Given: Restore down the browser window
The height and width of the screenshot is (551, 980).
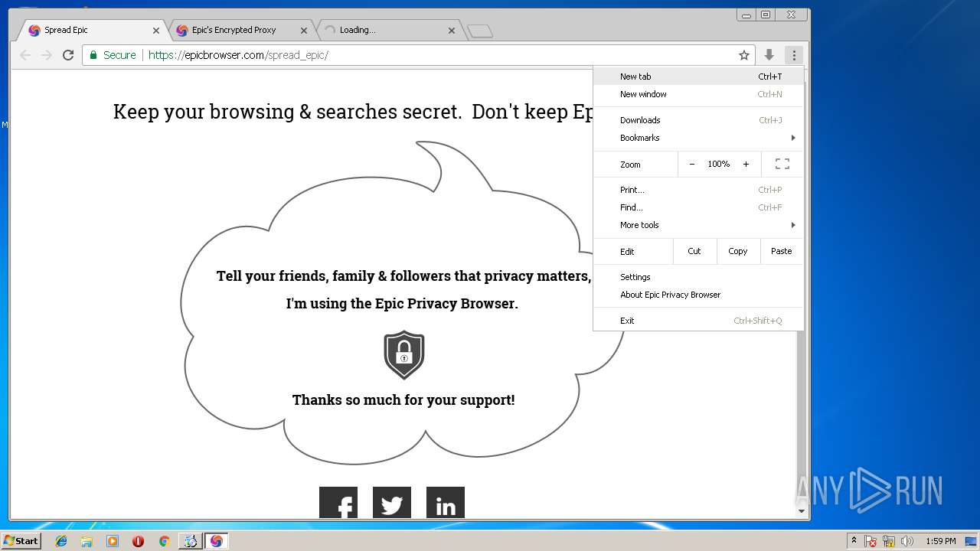Looking at the screenshot, I should coord(766,15).
